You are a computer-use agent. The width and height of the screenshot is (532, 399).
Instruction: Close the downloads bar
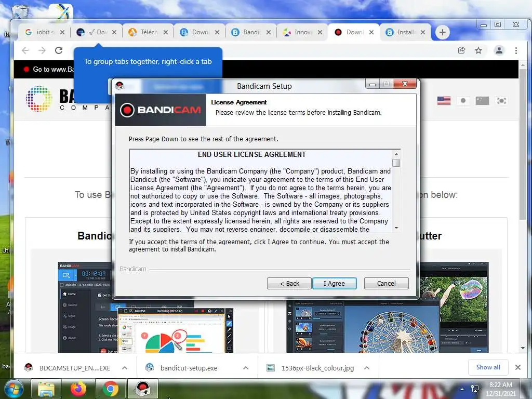tap(518, 367)
